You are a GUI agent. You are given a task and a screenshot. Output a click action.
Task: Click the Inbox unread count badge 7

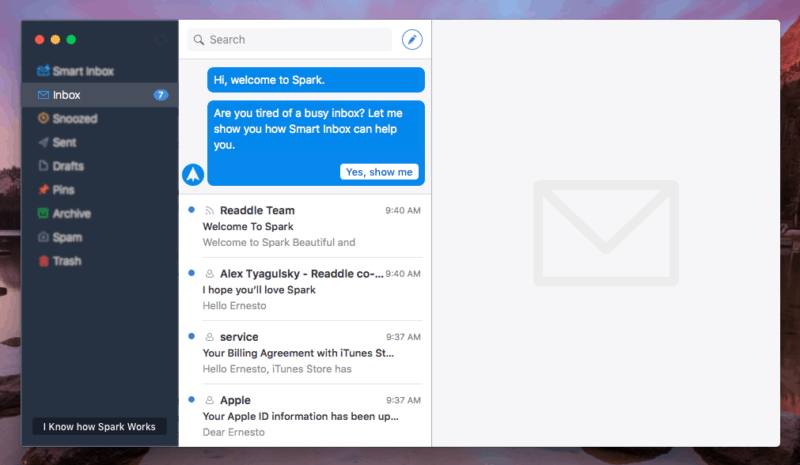161,95
